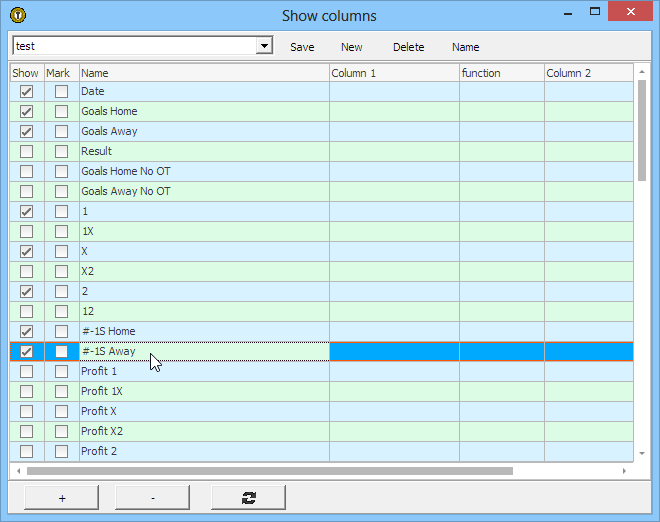The height and width of the screenshot is (522, 660).
Task: Click Delete in the toolbar
Action: click(x=408, y=47)
